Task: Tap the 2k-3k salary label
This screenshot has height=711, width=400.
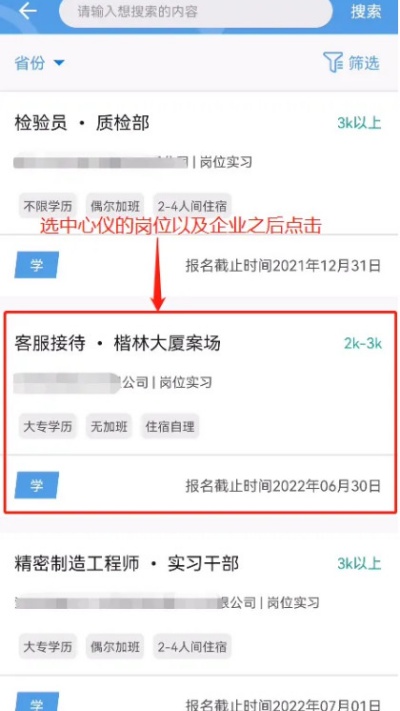Action: 363,344
